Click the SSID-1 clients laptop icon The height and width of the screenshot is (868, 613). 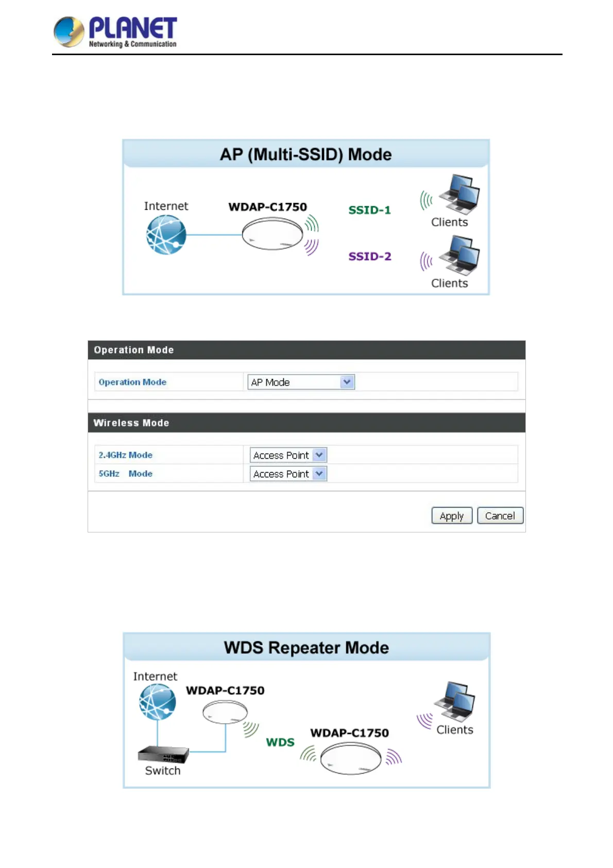click(459, 194)
